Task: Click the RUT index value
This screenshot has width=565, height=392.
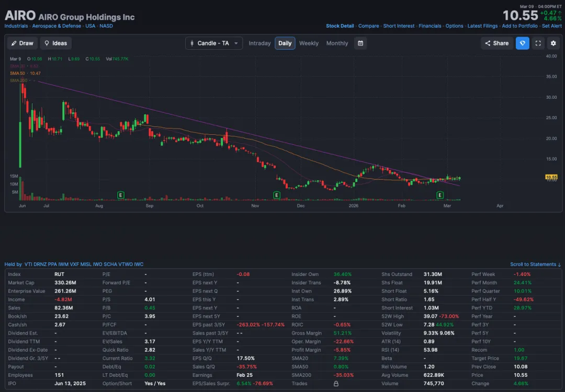Action: coord(60,274)
